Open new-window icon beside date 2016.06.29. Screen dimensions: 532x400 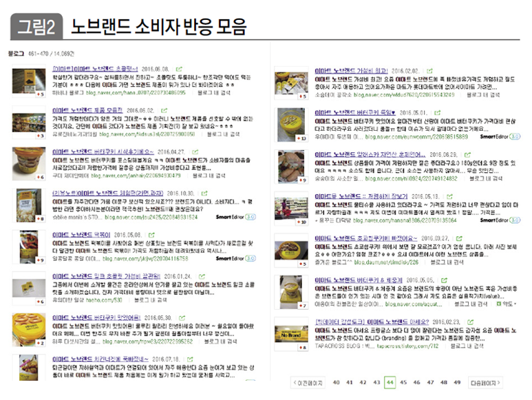point(467,155)
